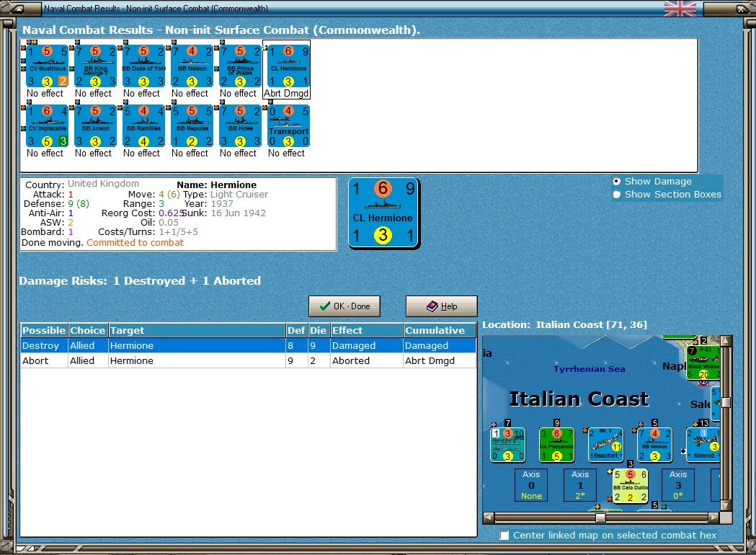
Task: Select the BB Caio Duilio counter on the map
Action: [630, 486]
